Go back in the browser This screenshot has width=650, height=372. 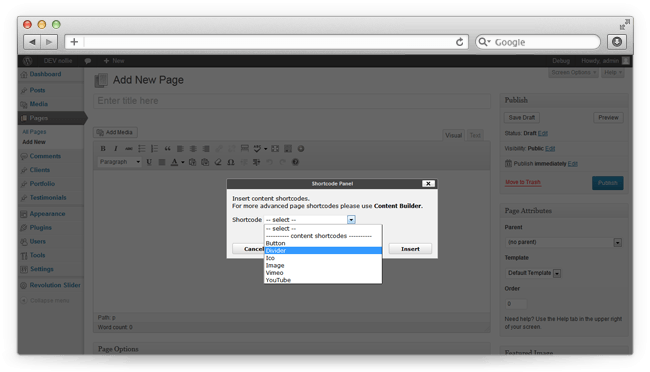click(x=32, y=42)
